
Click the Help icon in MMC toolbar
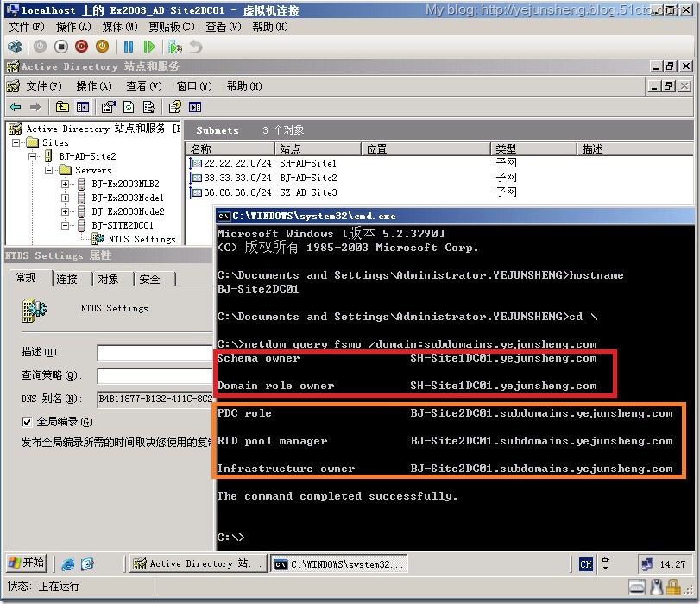pyautogui.click(x=175, y=107)
